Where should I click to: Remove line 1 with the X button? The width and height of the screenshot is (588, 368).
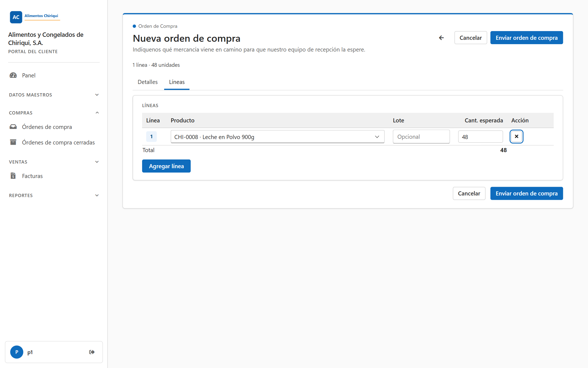(x=516, y=137)
